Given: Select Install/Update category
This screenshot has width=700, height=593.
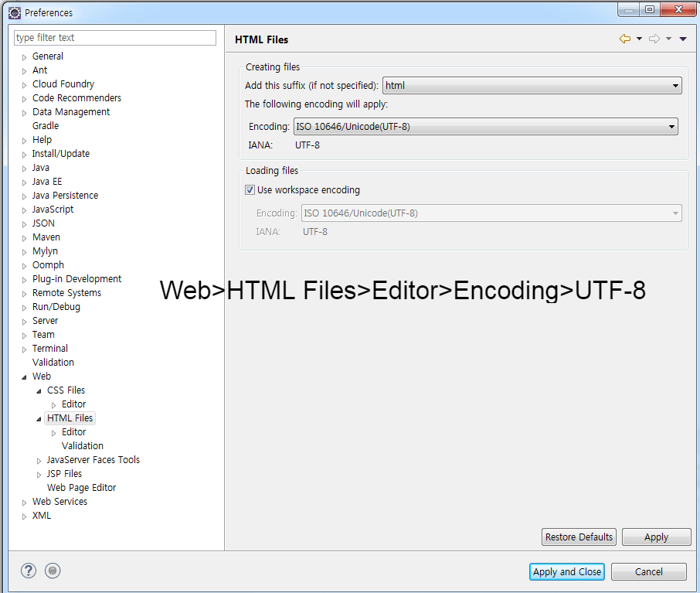Looking at the screenshot, I should click(x=61, y=153).
